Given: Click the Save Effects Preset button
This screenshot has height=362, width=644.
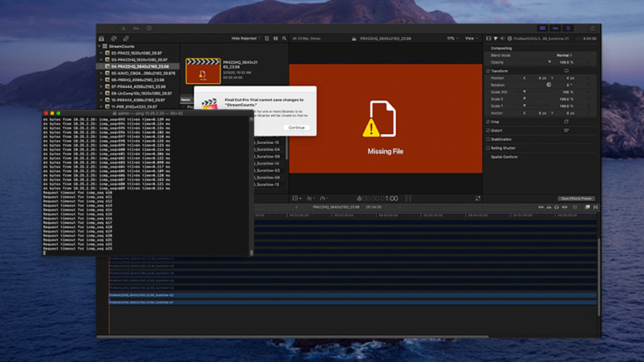Looking at the screenshot, I should [576, 199].
